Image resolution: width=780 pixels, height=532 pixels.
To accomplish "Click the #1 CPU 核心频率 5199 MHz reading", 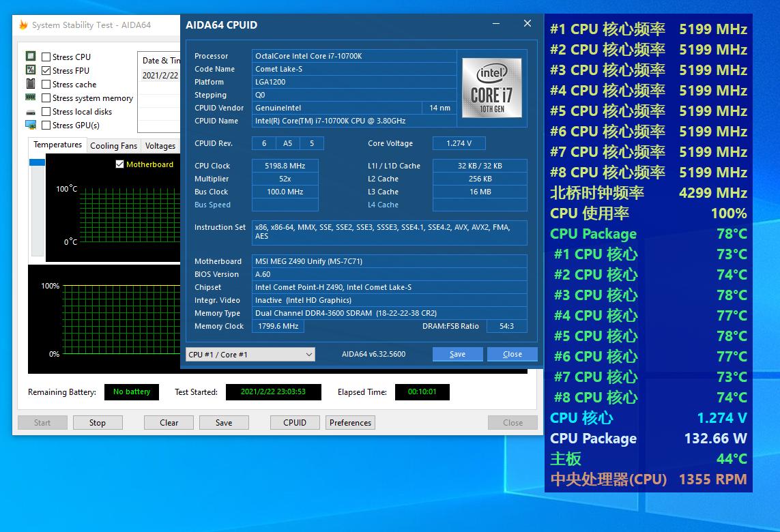I will tap(648, 29).
